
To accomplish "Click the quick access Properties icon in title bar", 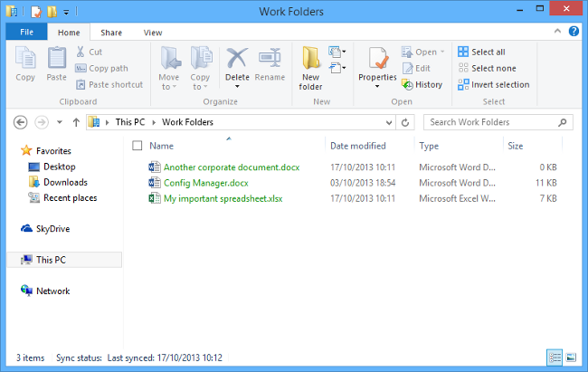I will coord(36,12).
